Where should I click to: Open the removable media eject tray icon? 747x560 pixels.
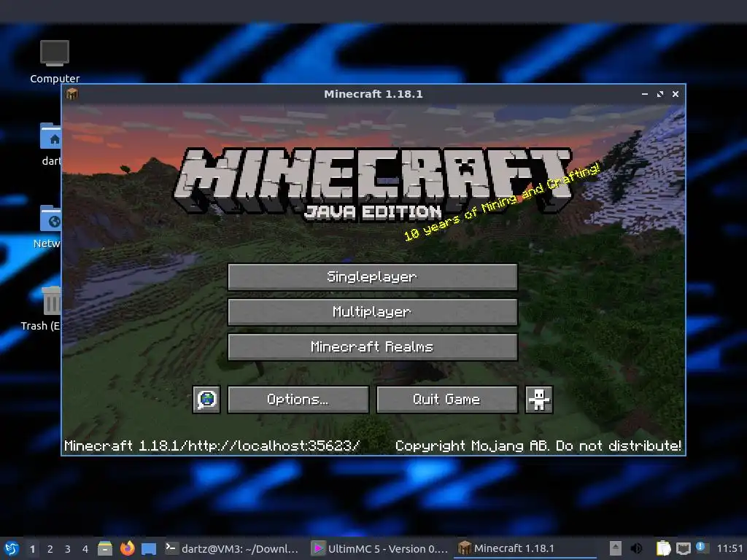(616, 548)
